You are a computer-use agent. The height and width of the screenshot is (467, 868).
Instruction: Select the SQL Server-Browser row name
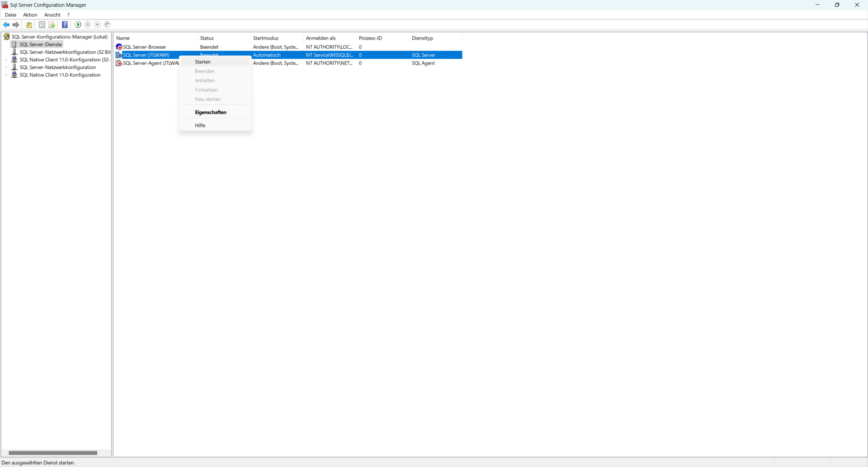tap(144, 47)
